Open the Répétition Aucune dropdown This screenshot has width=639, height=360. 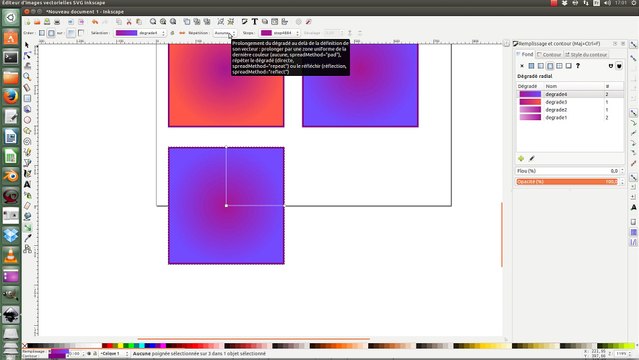click(x=225, y=33)
